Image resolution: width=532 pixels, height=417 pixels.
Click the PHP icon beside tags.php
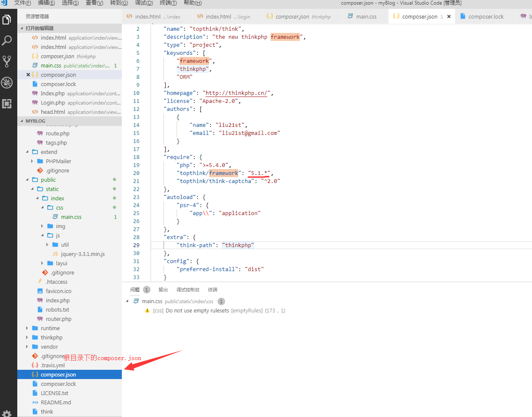click(40, 143)
